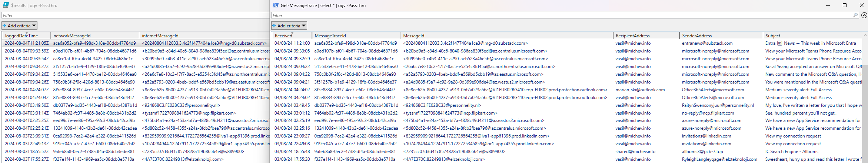The height and width of the screenshot is (163, 868).
Task: Click the magnifier search icon in right filter
Action: (x=855, y=15)
